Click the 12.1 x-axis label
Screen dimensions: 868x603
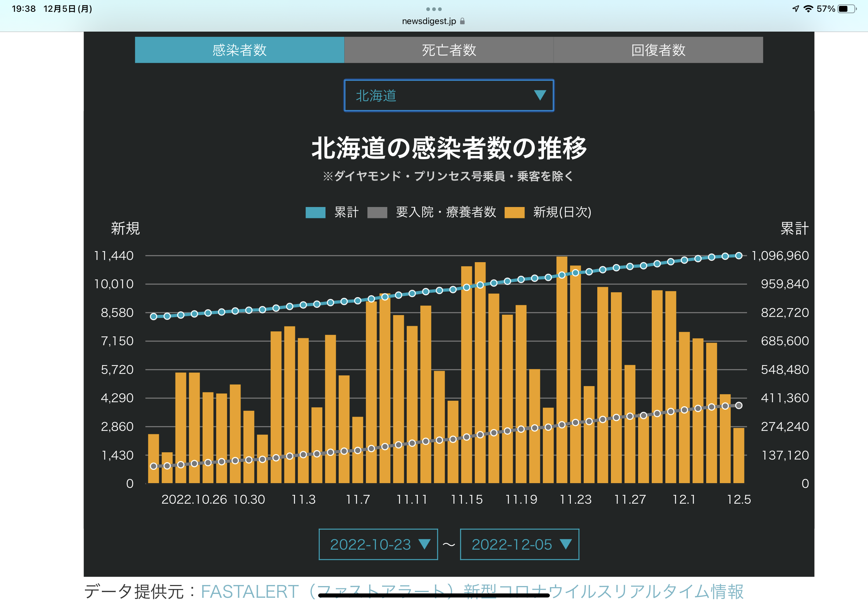click(x=684, y=499)
